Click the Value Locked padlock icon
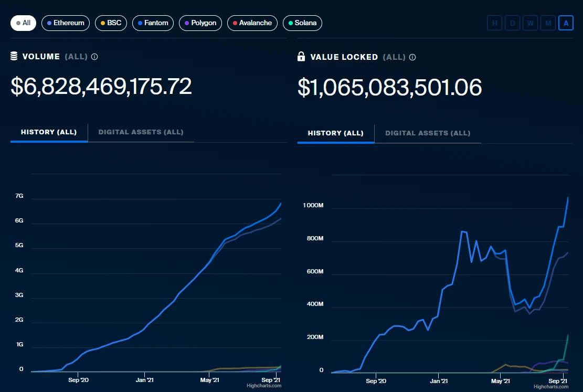 [x=301, y=57]
